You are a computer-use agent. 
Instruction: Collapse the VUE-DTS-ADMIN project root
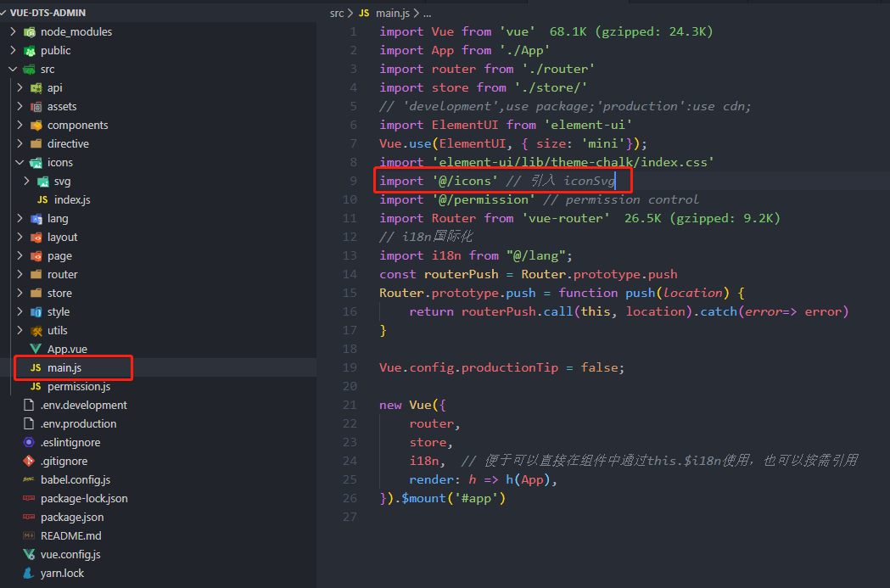[5, 14]
